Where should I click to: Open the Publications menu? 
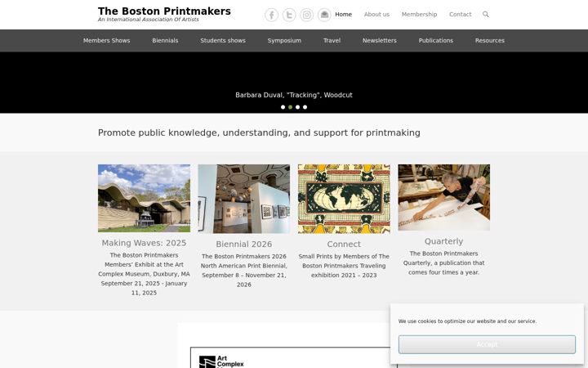click(436, 41)
